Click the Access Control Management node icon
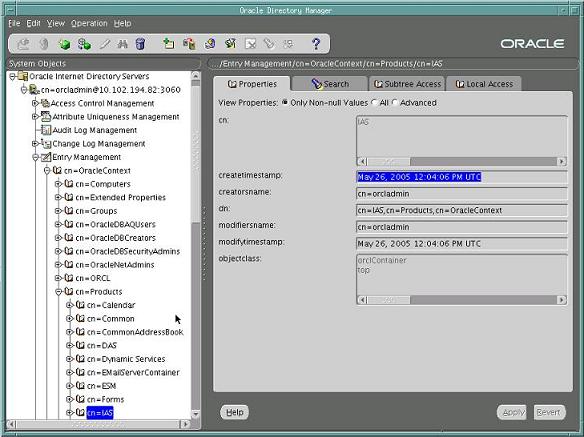584x437 pixels. coord(45,103)
